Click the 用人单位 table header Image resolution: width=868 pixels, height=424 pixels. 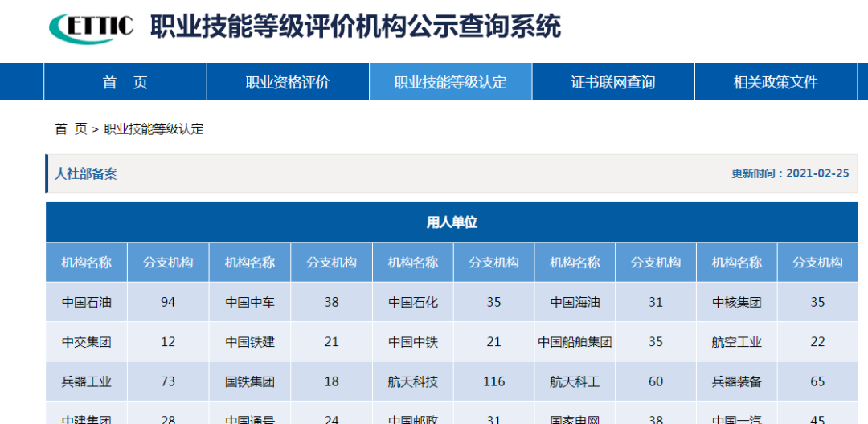point(452,222)
